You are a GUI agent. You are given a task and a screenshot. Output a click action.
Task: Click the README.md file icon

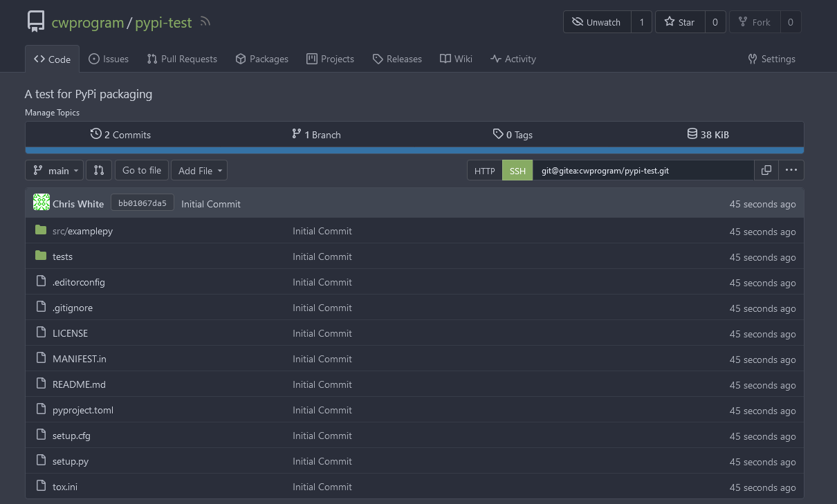40,384
